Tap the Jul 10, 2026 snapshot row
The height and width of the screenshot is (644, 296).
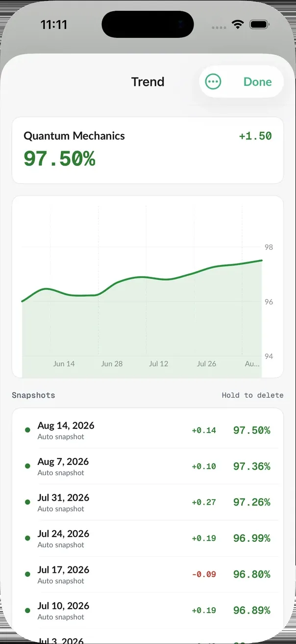[x=148, y=610]
